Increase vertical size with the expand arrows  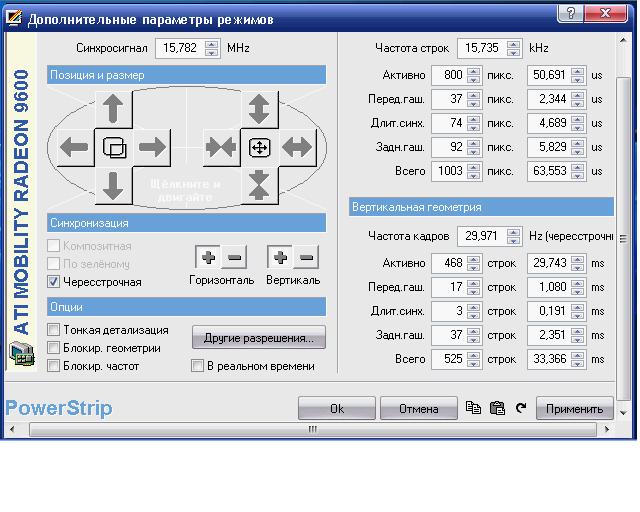click(259, 108)
